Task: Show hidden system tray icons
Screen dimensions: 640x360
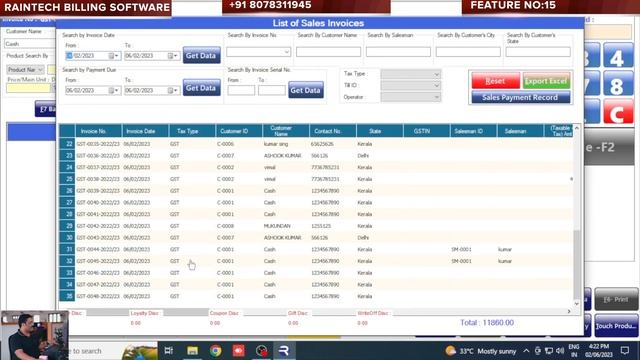Action: coord(526,351)
